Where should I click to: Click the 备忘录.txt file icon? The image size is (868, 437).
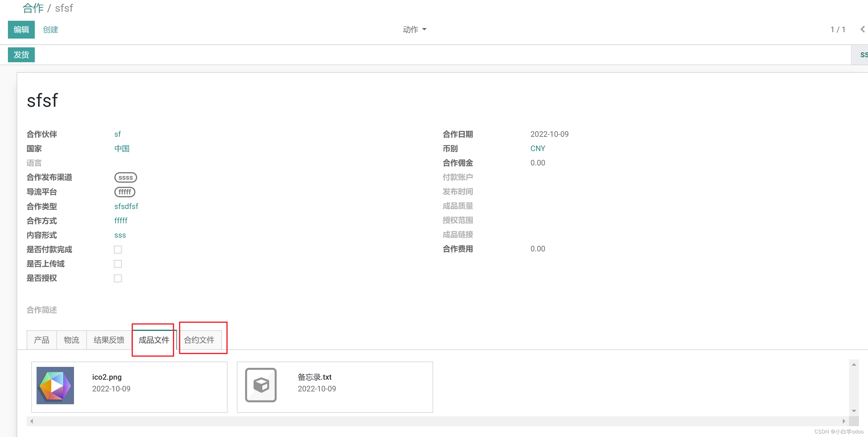[261, 385]
